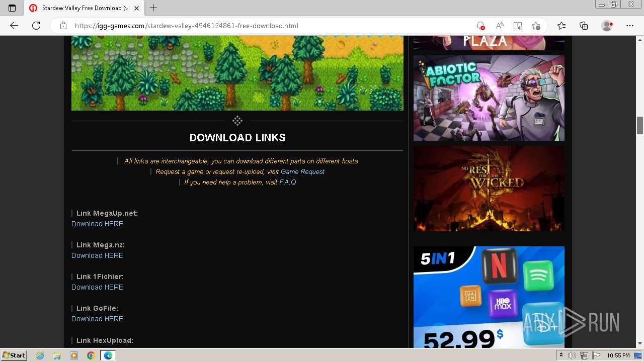Select the Link MegaUp.net label

pos(107,213)
